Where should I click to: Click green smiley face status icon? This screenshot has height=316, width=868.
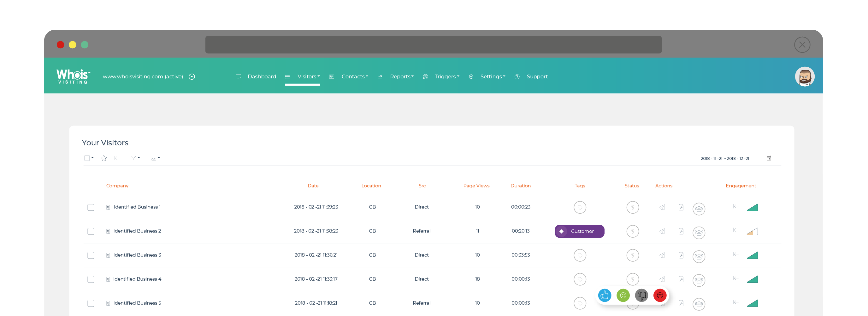(x=623, y=295)
